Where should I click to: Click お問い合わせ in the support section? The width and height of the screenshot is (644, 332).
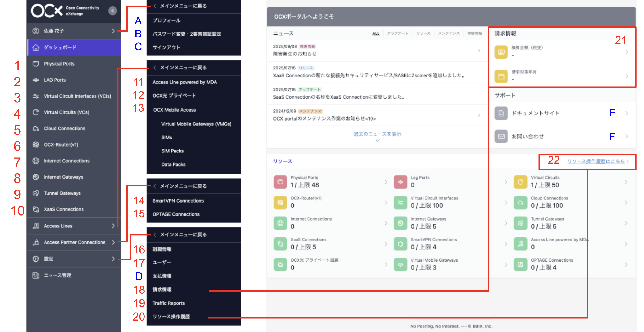tap(528, 136)
